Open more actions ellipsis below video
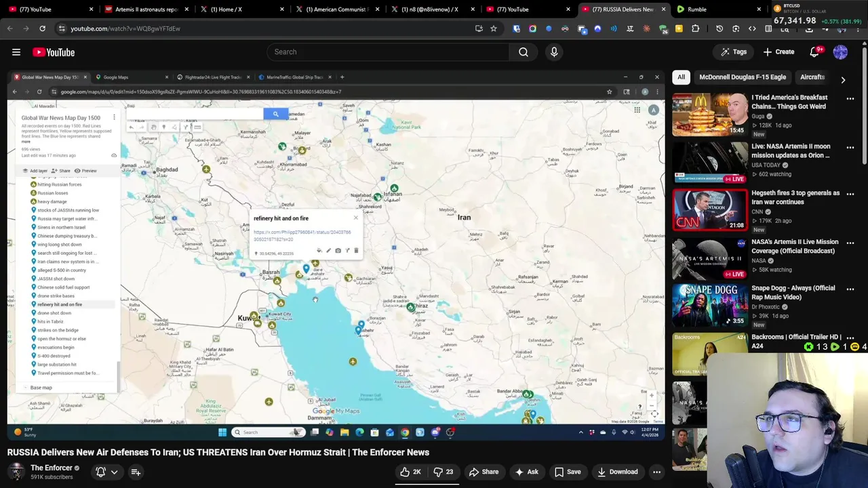This screenshot has height=488, width=868. (x=656, y=472)
